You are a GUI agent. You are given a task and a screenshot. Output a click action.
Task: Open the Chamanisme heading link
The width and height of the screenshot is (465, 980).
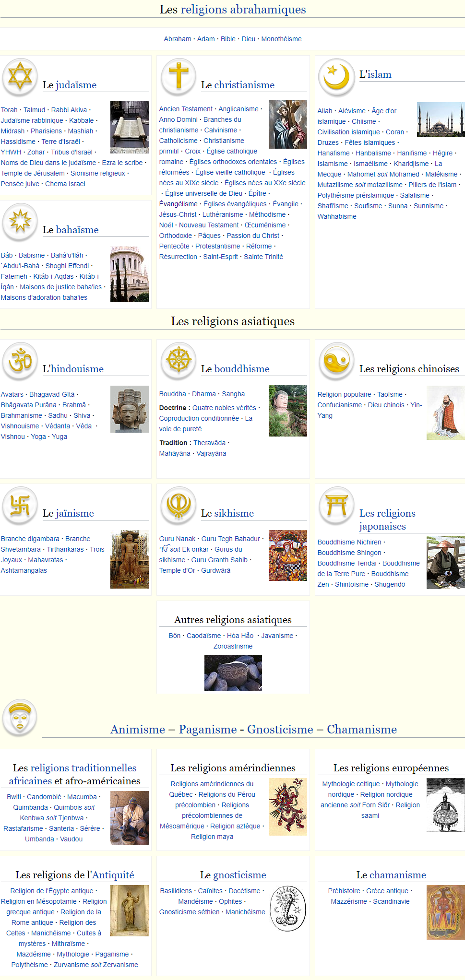click(x=361, y=729)
